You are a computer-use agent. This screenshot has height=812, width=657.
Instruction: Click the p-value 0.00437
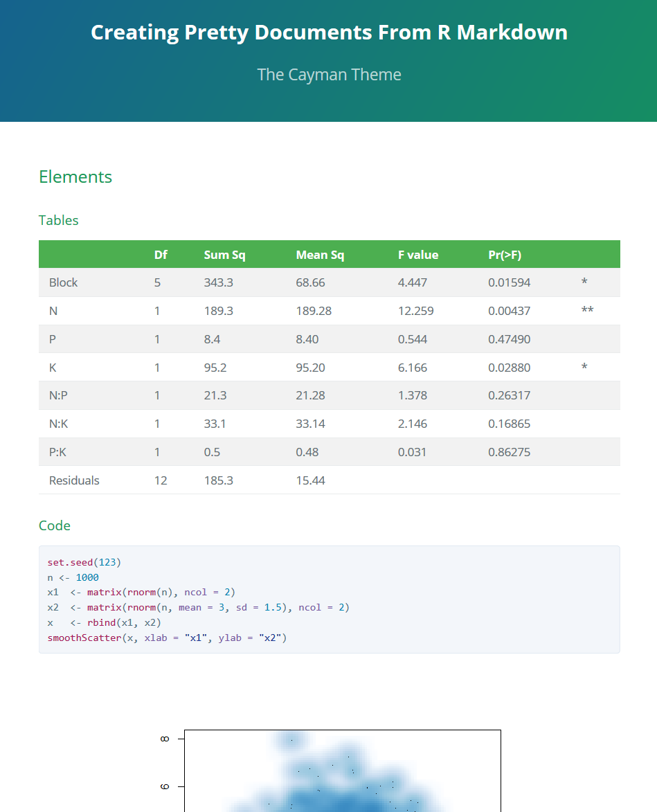510,311
